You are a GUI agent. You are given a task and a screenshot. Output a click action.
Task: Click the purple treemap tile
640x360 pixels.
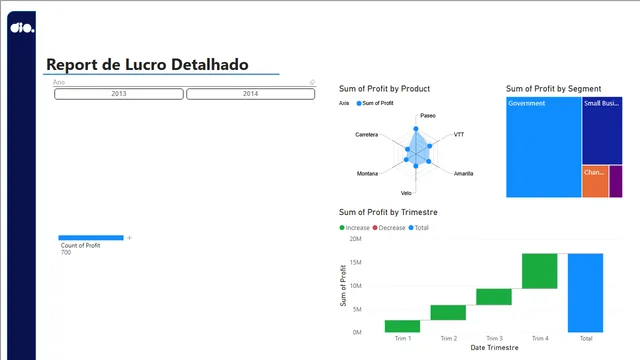tap(616, 182)
